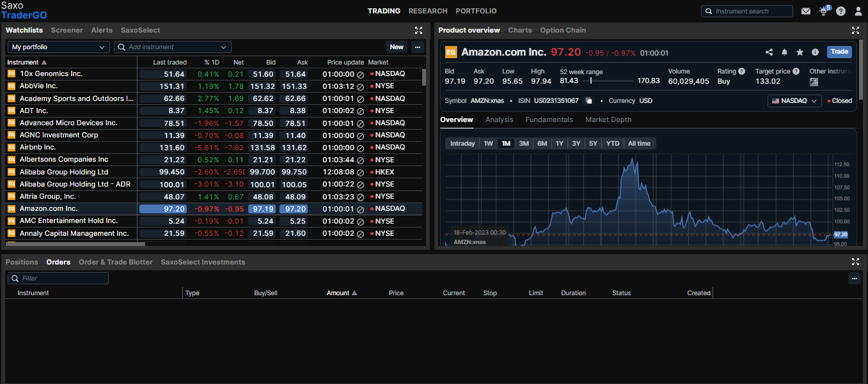This screenshot has height=384, width=868.
Task: Share the Amazon.com Inc. instrument
Action: pos(769,52)
